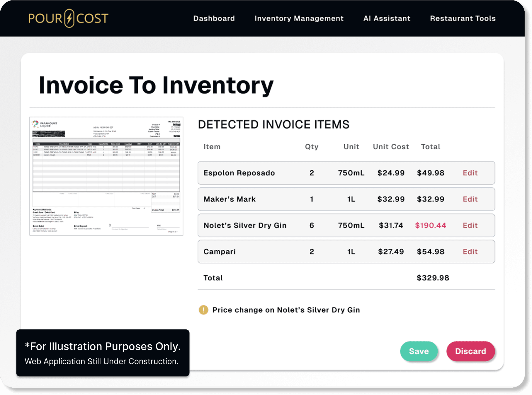Discard the imported invoice data

470,351
